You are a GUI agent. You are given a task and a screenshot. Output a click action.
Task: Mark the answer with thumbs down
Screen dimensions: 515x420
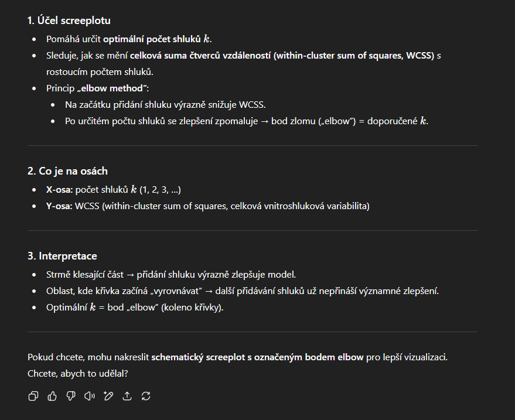pos(71,396)
